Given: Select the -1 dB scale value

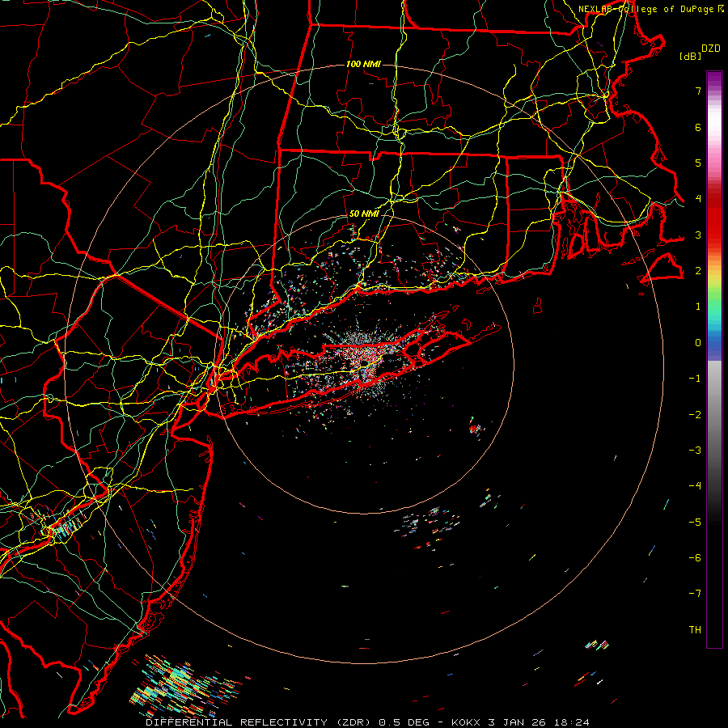Looking at the screenshot, I should 695,379.
